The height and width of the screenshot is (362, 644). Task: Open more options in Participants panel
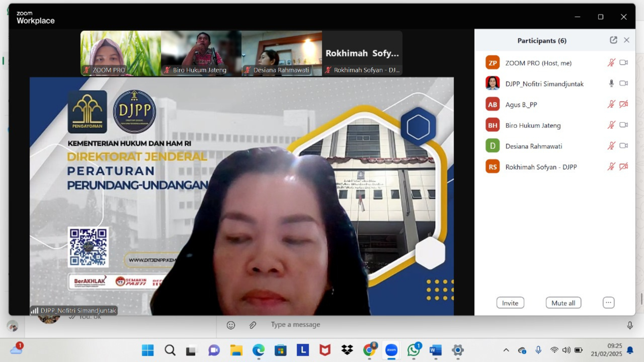pos(608,303)
